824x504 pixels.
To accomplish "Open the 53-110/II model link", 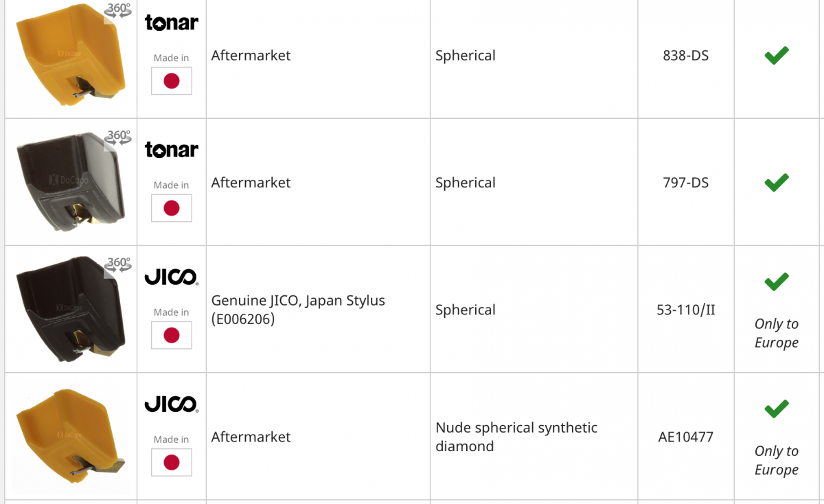I will (685, 310).
